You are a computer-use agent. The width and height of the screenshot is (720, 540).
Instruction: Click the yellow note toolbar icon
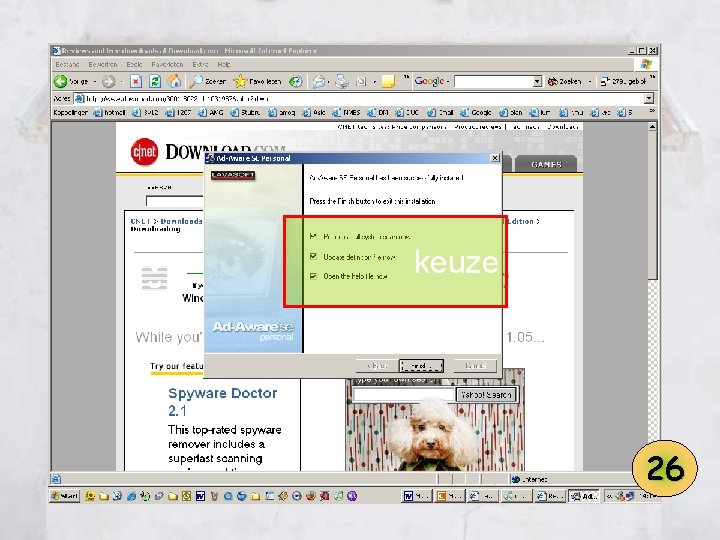tap(388, 82)
